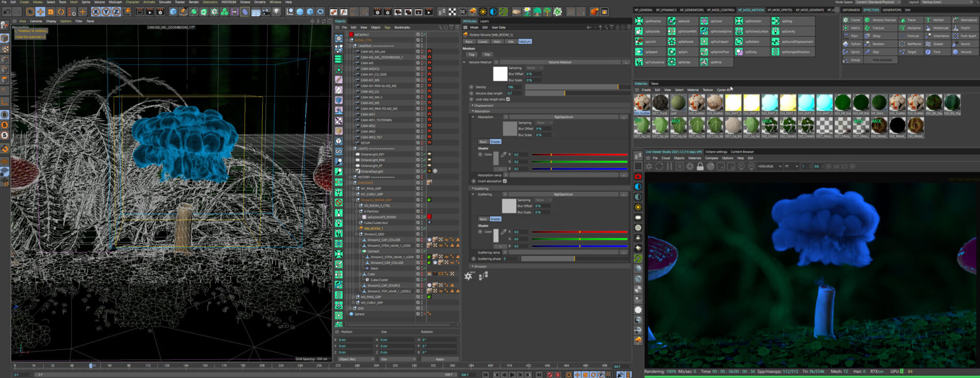Click the scattering Color swatch

click(x=496, y=235)
